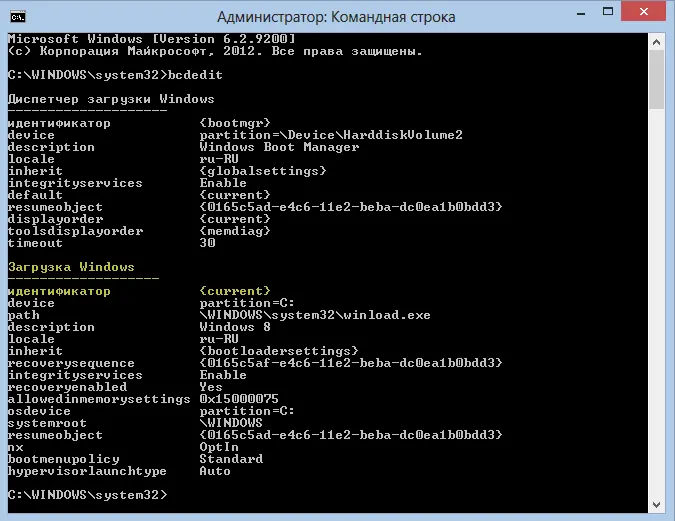Click the Корпорация Майкрософт copyright line
The height and width of the screenshot is (521, 675).
pyautogui.click(x=215, y=51)
